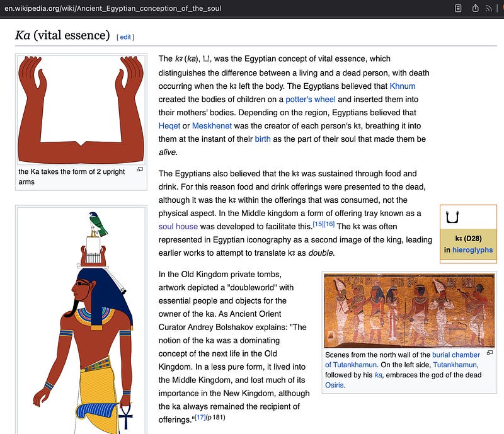Click the '(p 181)' page reference text
Viewport: 504px width, 434px height.
[215, 417]
